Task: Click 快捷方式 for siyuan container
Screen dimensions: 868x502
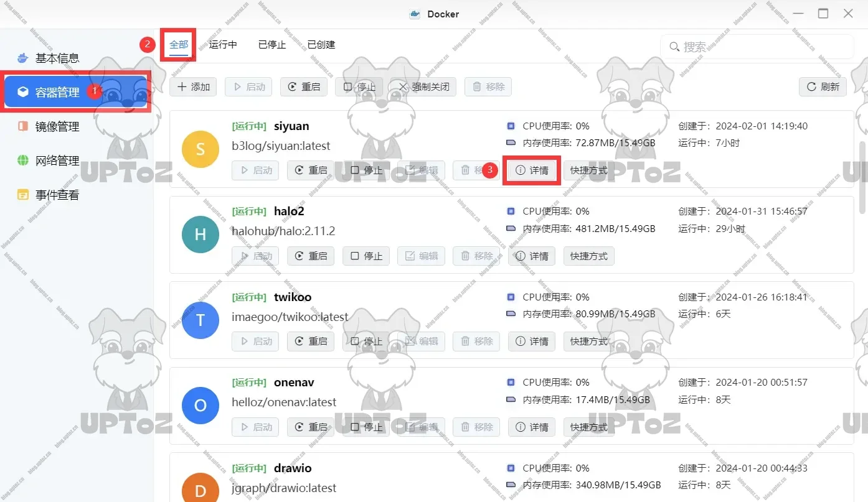Action: click(x=589, y=170)
